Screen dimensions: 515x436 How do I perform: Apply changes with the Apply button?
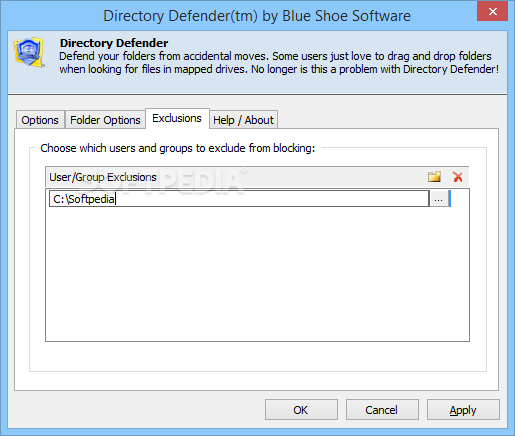(463, 410)
